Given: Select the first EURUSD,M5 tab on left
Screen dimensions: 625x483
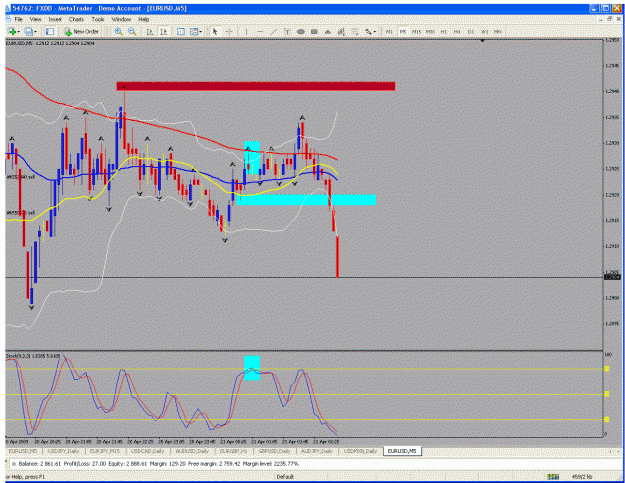Looking at the screenshot, I should click(x=23, y=451).
